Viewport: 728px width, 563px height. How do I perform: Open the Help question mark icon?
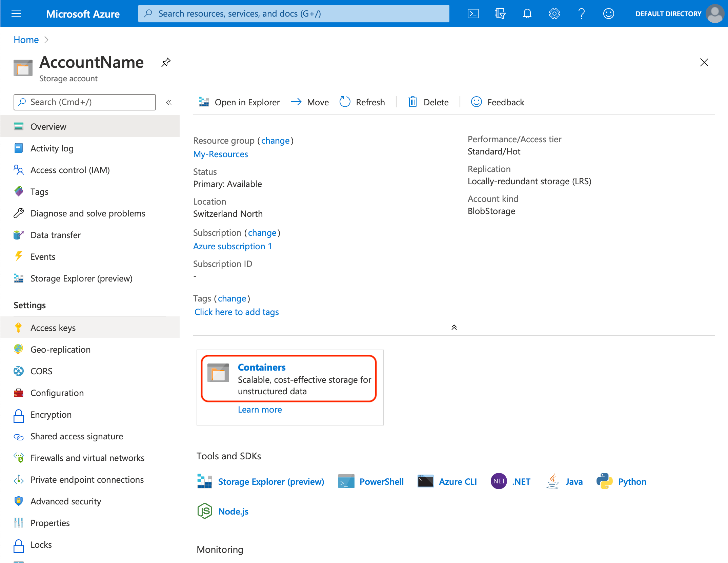[x=582, y=14]
